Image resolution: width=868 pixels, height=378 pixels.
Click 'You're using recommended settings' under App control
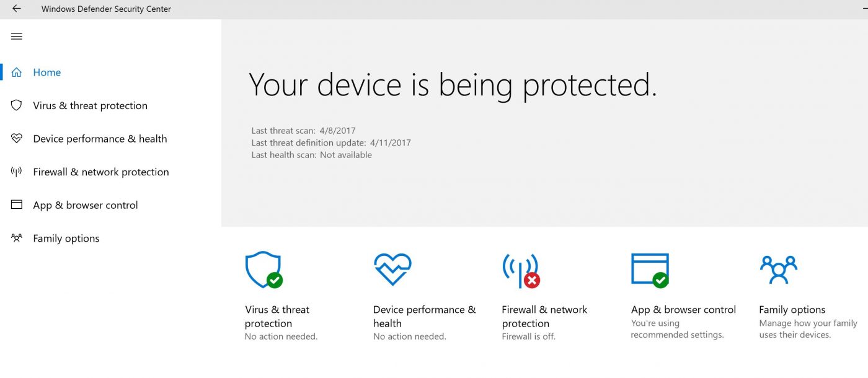[x=677, y=328]
